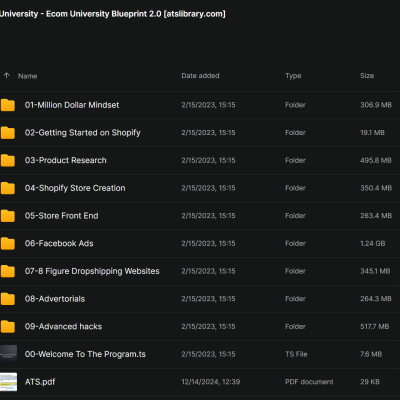Sort files by the Name column header
Screen dimensions: 400x400
[x=28, y=76]
